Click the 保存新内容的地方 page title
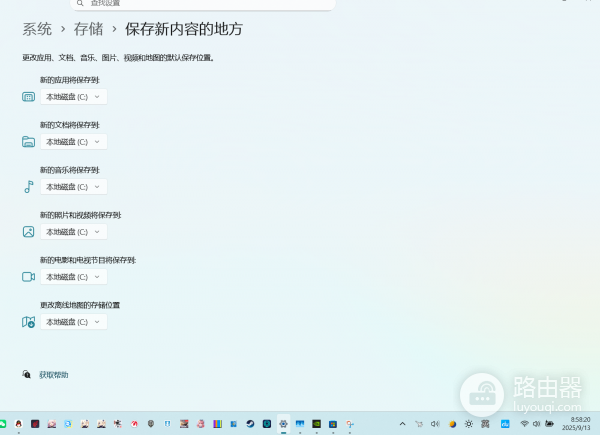Image resolution: width=600 pixels, height=435 pixels. coord(184,29)
